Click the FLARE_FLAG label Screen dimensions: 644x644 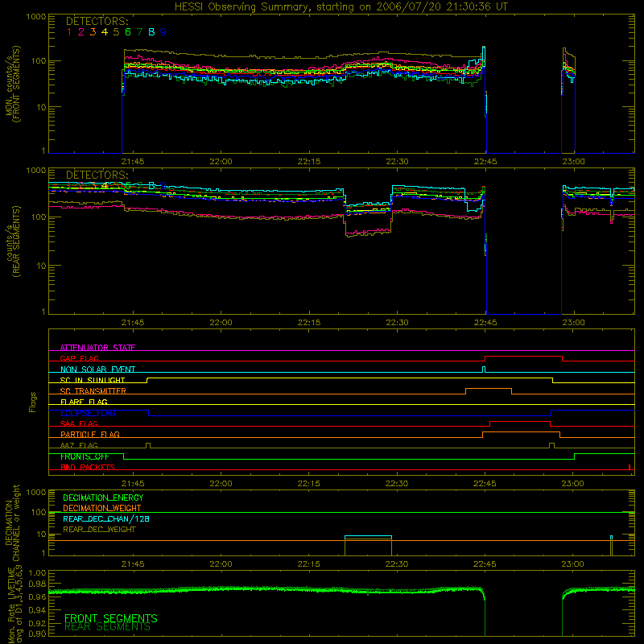(84, 402)
